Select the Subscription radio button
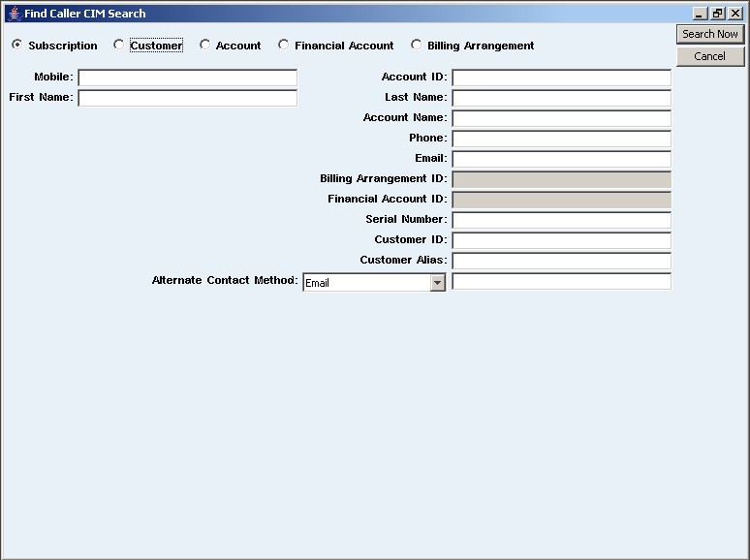750x560 pixels. click(17, 46)
